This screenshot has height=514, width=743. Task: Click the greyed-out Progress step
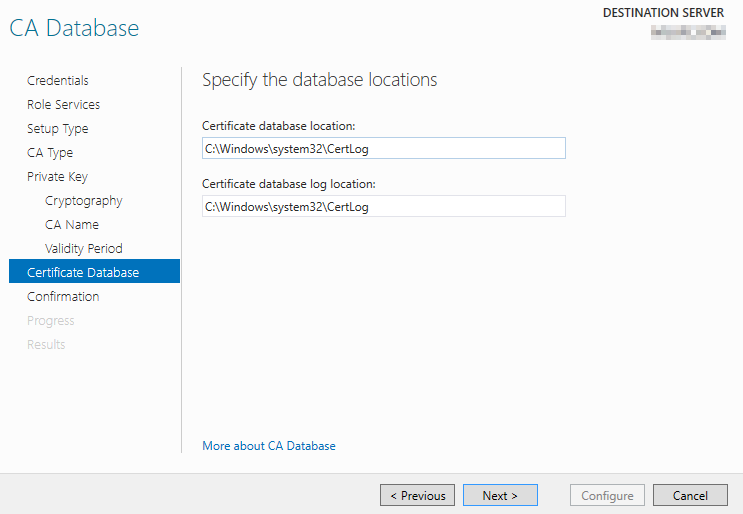pyautogui.click(x=51, y=321)
